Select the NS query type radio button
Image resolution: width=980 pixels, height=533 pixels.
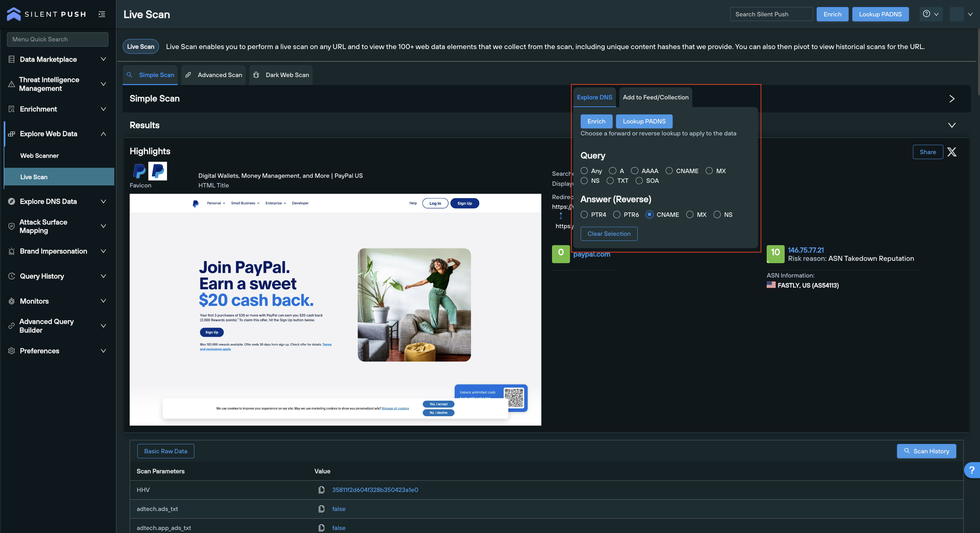click(x=584, y=181)
